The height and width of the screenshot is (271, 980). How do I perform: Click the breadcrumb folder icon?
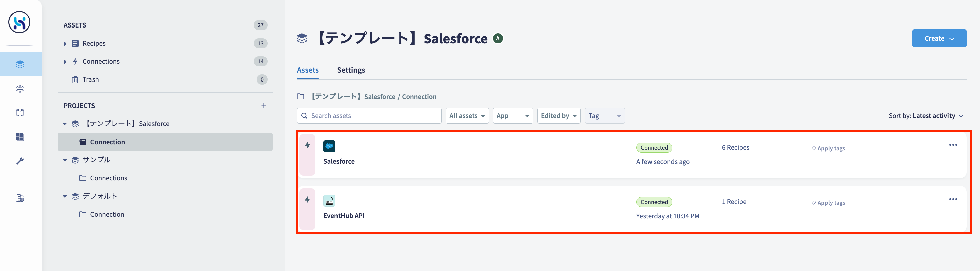(301, 96)
